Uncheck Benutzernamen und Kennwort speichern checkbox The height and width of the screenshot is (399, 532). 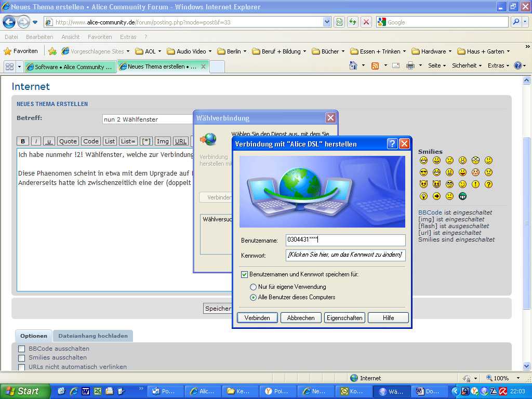(245, 274)
